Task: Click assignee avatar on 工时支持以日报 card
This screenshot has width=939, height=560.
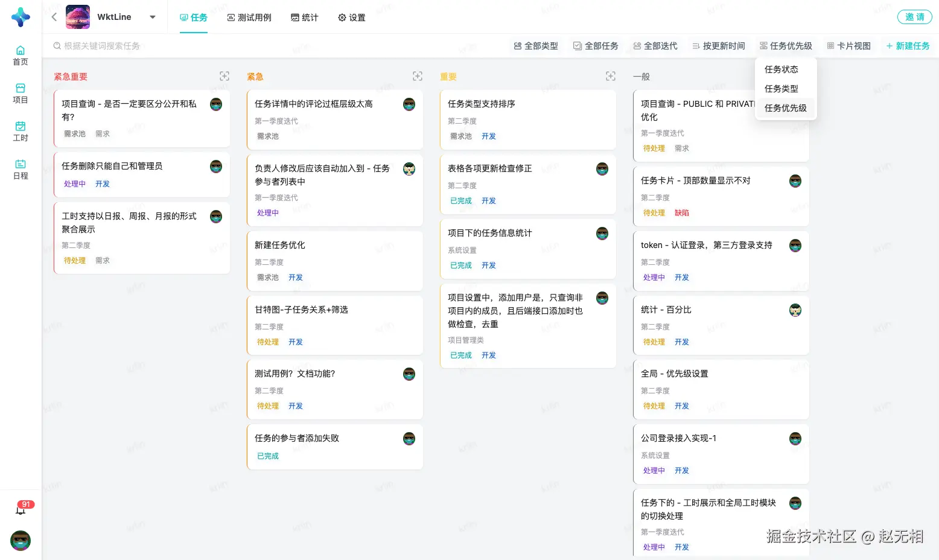Action: pos(216,217)
